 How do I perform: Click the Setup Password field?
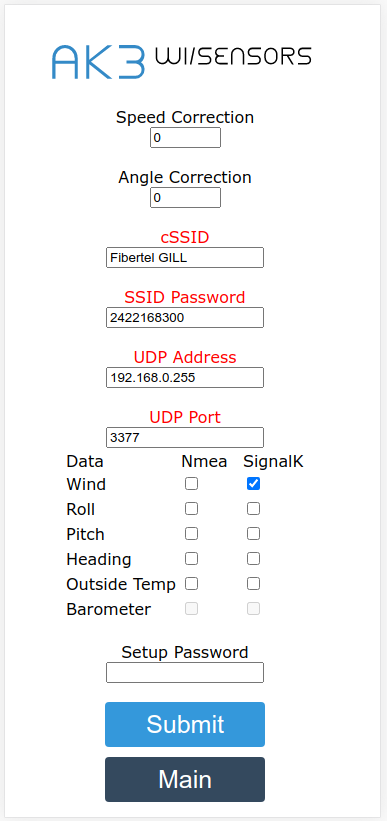[x=185, y=672]
